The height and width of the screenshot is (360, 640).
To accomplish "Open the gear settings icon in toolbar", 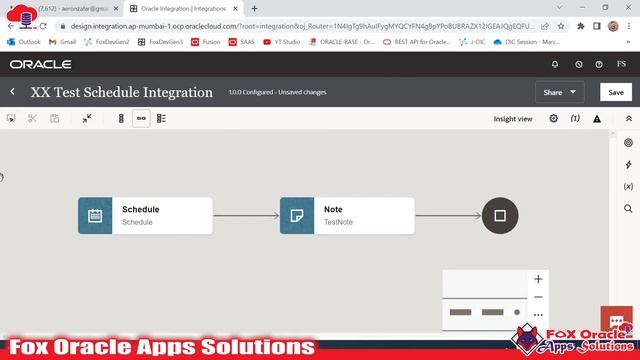I will [x=553, y=119].
